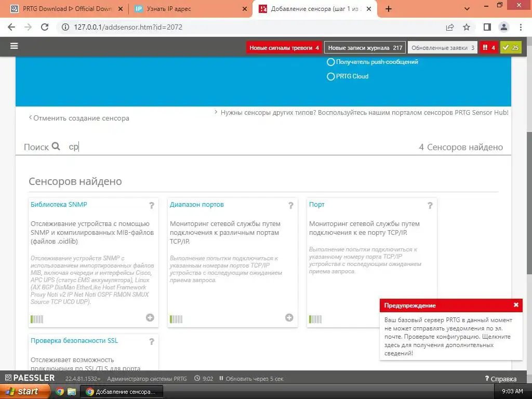Click help question mark on Диапазон портов card
The image size is (532, 399).
tap(291, 205)
